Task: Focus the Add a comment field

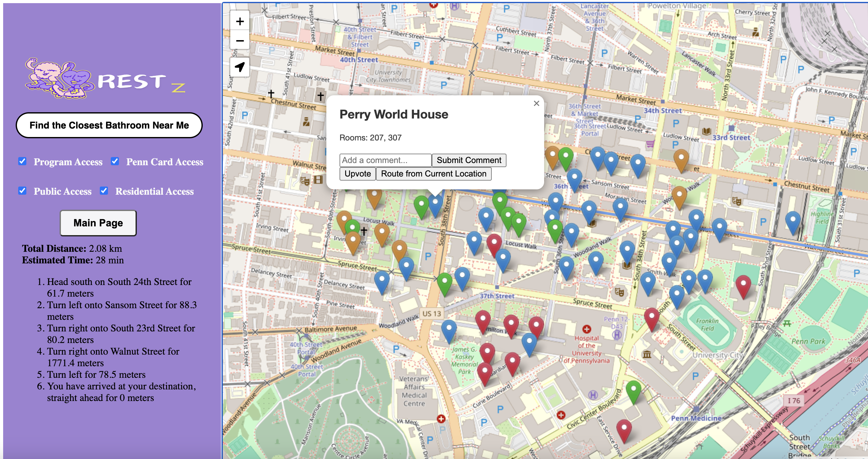Action: (385, 160)
